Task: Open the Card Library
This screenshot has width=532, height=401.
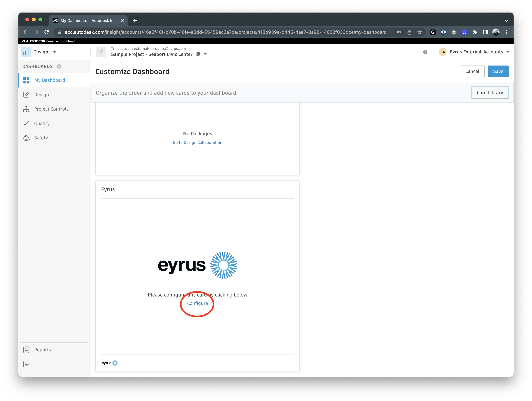Action: (490, 93)
